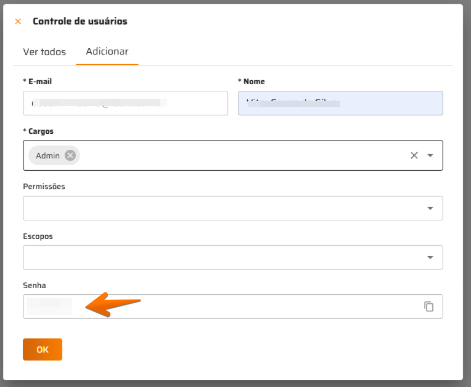Close the Controle de usuários dialog

(18, 22)
